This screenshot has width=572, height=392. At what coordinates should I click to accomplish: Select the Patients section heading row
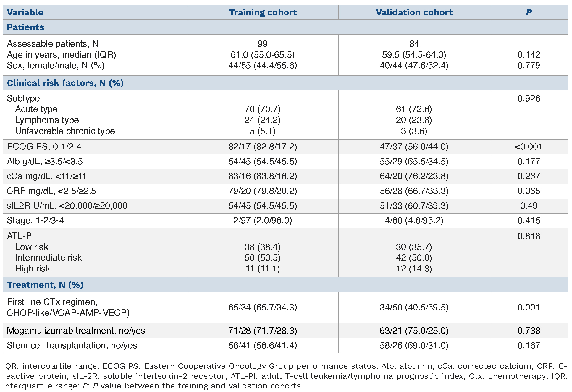(x=25, y=27)
